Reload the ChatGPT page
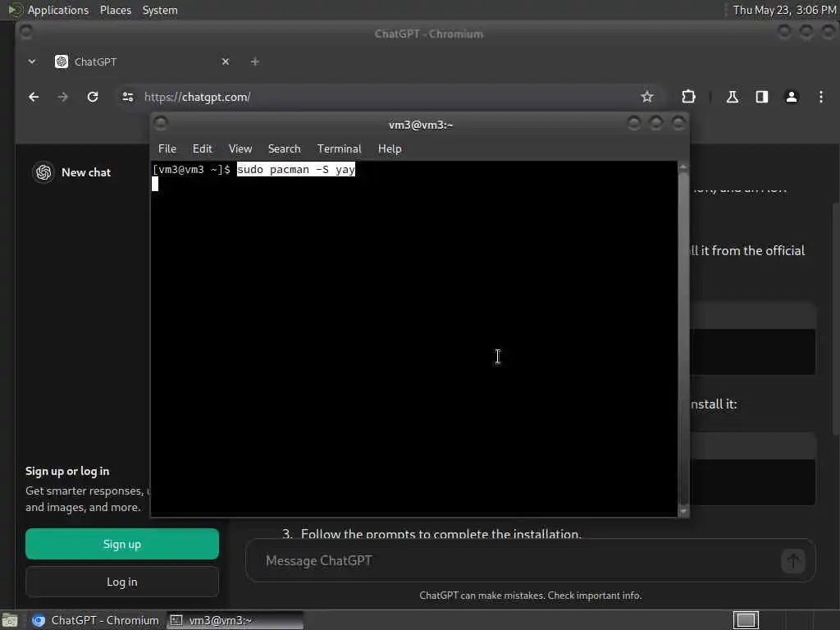Viewport: 840px width, 630px height. 93,97
